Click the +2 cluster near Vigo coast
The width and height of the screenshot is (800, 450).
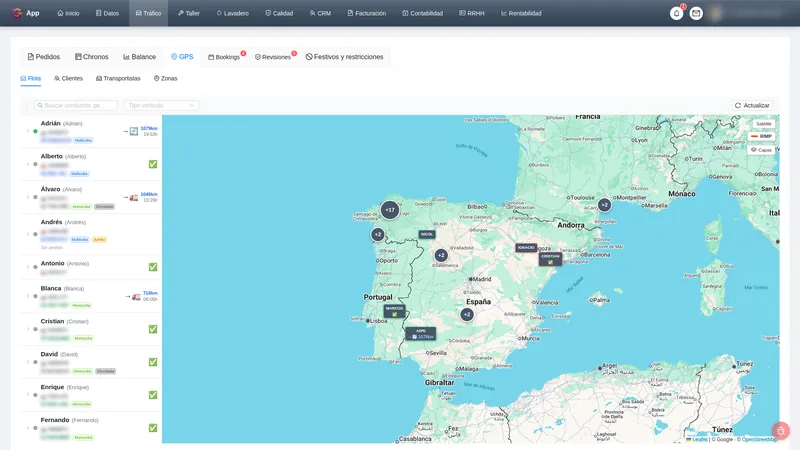(378, 235)
